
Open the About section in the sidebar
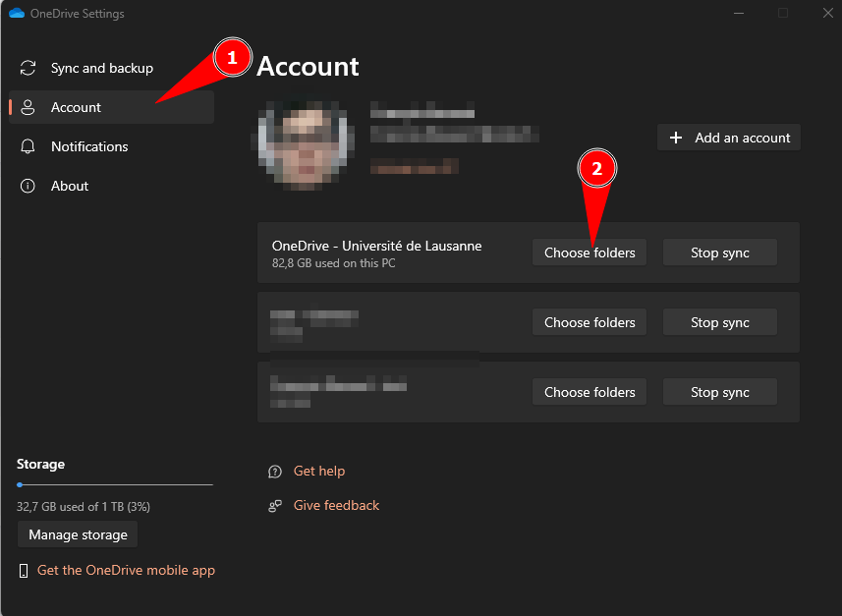click(x=70, y=186)
